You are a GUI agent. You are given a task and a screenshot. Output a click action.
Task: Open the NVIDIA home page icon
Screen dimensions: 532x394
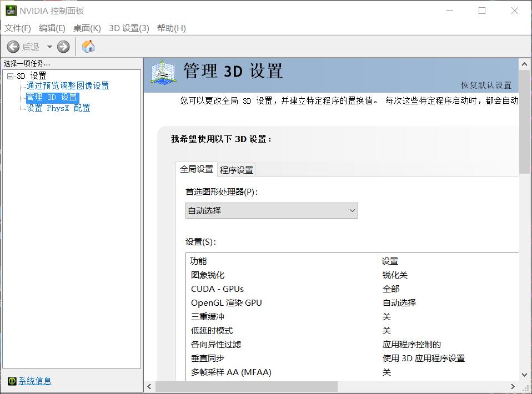tap(87, 47)
